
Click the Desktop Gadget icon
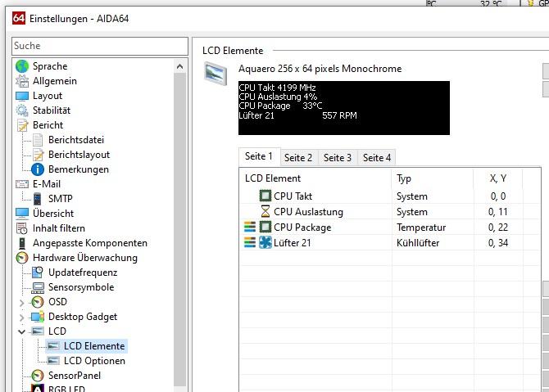click(38, 317)
